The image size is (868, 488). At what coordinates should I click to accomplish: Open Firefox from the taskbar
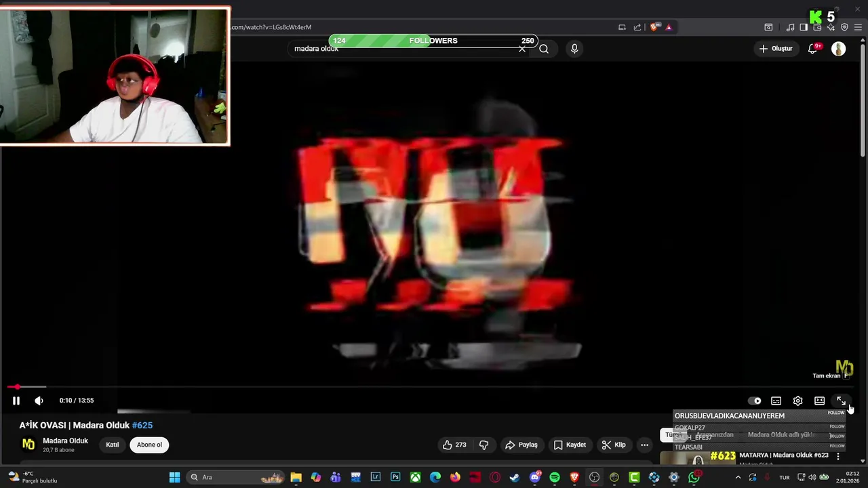tap(455, 477)
